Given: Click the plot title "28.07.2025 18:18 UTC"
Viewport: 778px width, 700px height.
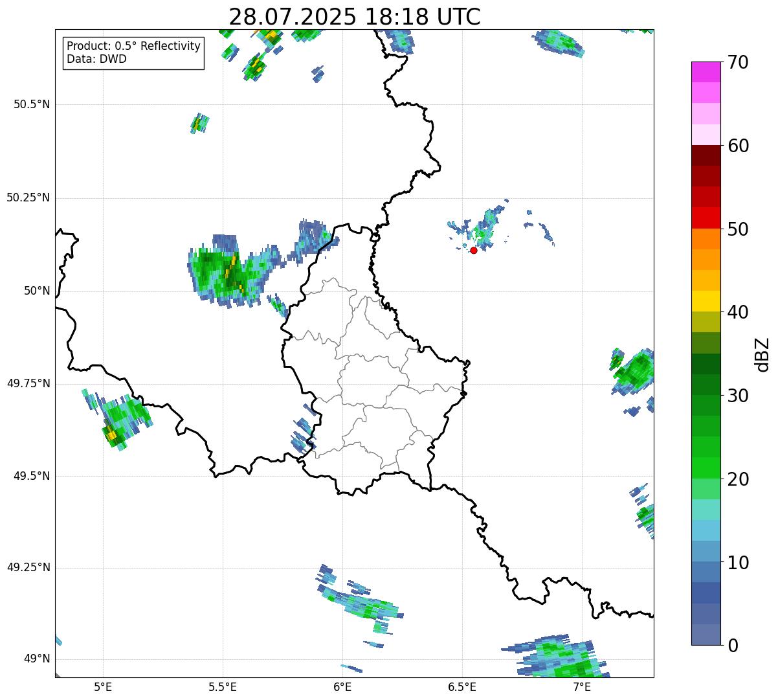Looking at the screenshot, I should point(355,17).
